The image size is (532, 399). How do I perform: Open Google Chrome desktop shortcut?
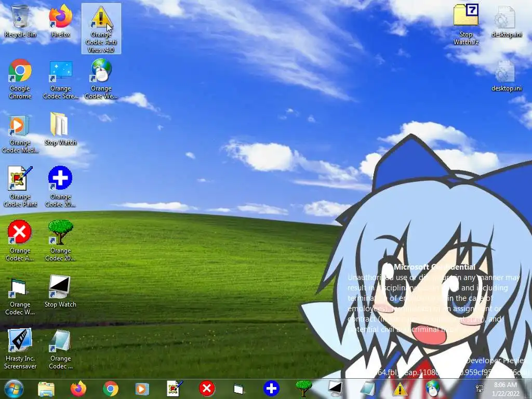coord(20,79)
